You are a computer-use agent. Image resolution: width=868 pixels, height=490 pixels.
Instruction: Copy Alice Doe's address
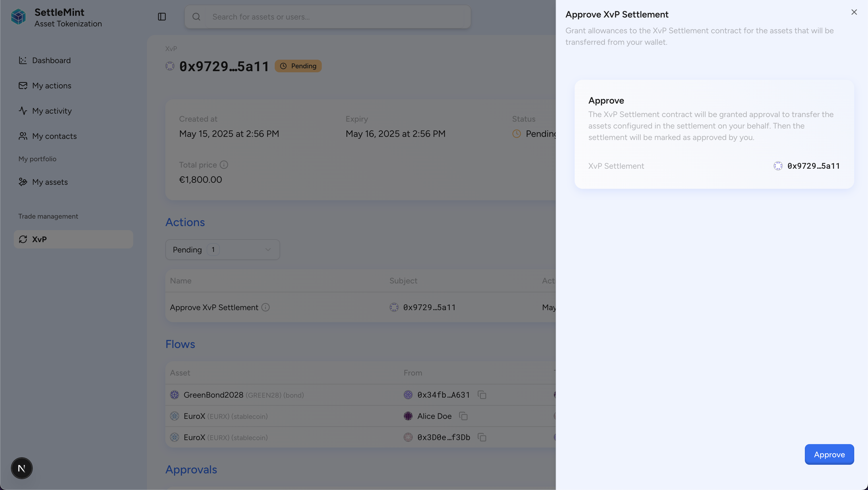pos(463,416)
